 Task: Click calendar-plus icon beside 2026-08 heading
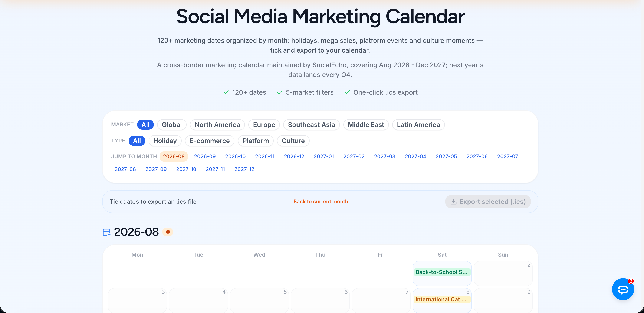(106, 232)
